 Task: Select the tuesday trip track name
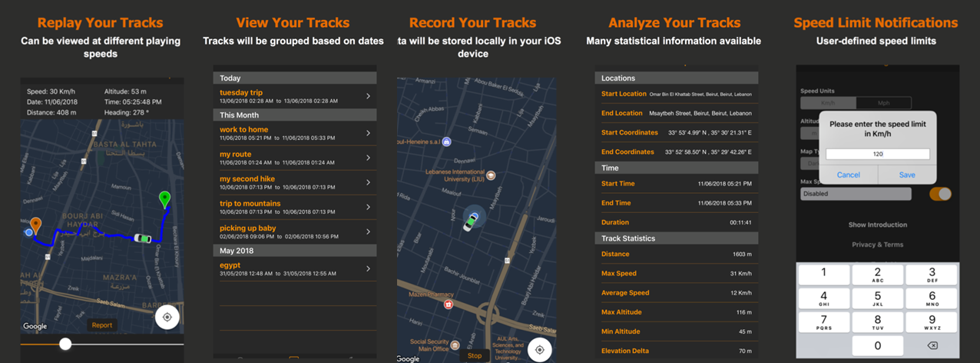pyautogui.click(x=241, y=92)
